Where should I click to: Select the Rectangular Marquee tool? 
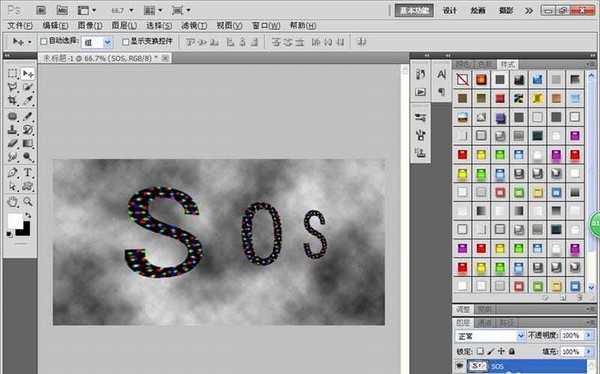13,73
